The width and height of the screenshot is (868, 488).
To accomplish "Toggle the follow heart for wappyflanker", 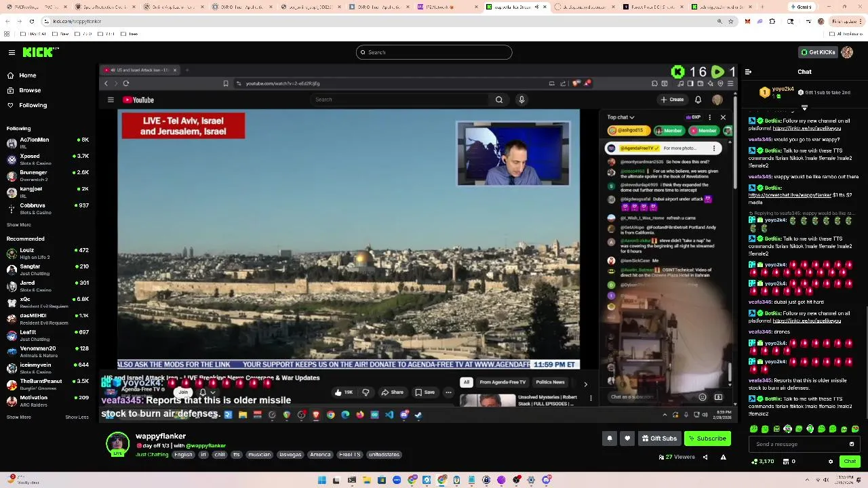I will (627, 439).
